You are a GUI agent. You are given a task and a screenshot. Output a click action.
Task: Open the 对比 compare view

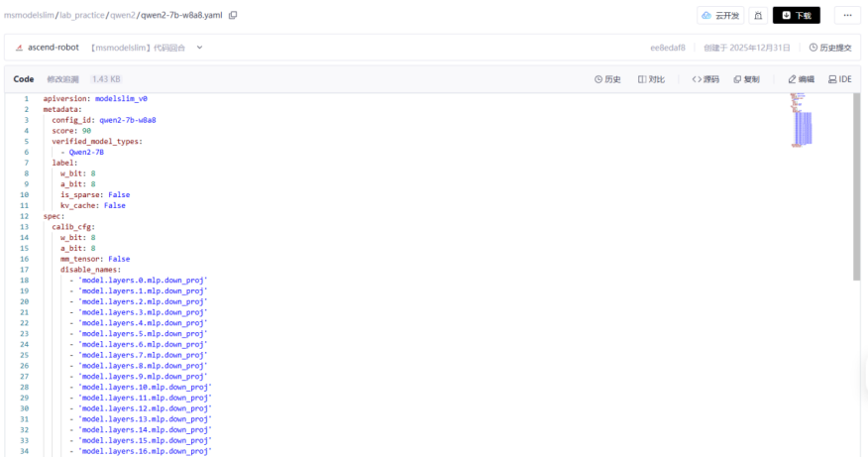651,79
